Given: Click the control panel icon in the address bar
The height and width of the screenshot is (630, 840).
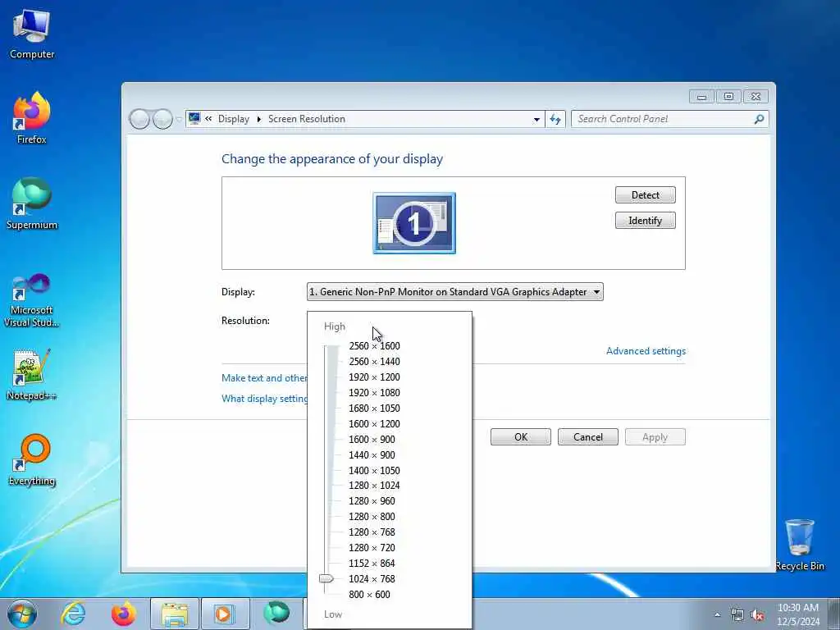Looking at the screenshot, I should tap(194, 118).
